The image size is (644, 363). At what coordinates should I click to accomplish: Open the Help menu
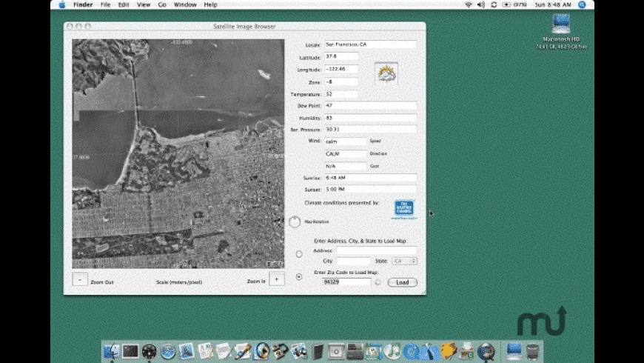click(211, 4)
